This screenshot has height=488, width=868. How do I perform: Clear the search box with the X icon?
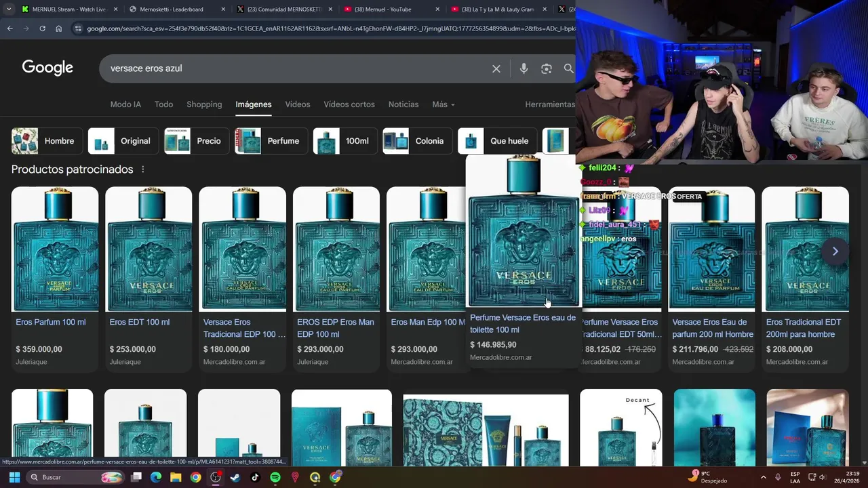pyautogui.click(x=496, y=68)
